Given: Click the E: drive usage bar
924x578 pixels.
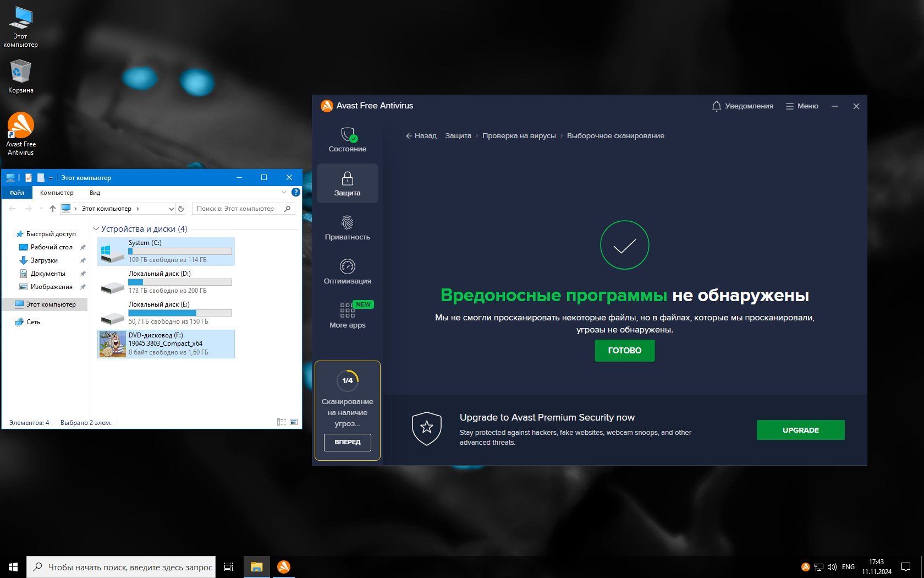Looking at the screenshot, I should pyautogui.click(x=180, y=313).
